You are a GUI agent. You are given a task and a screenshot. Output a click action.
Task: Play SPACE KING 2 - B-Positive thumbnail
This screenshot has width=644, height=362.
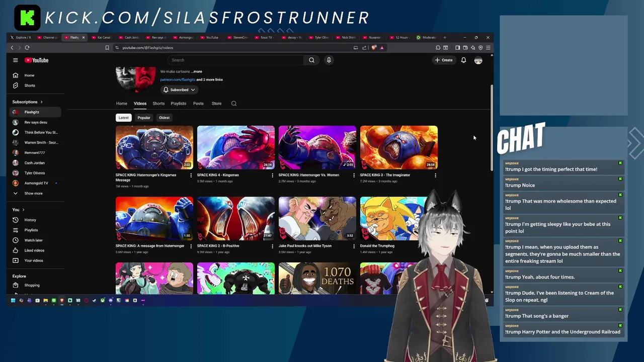pos(236,218)
